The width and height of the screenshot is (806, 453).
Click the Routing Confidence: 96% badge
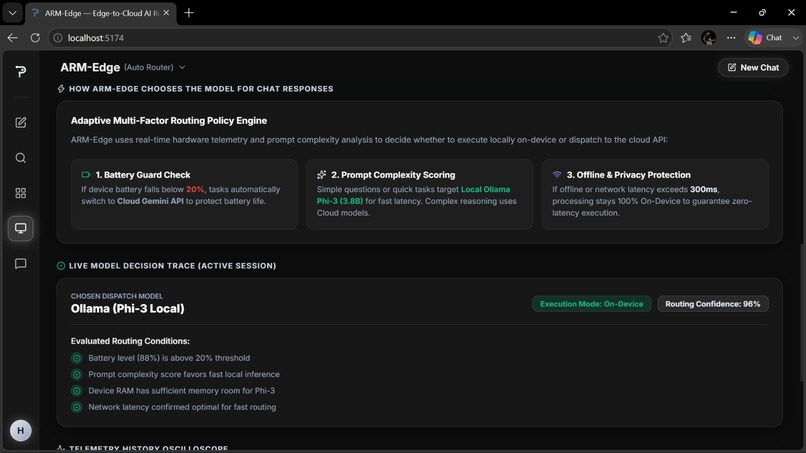pyautogui.click(x=712, y=304)
